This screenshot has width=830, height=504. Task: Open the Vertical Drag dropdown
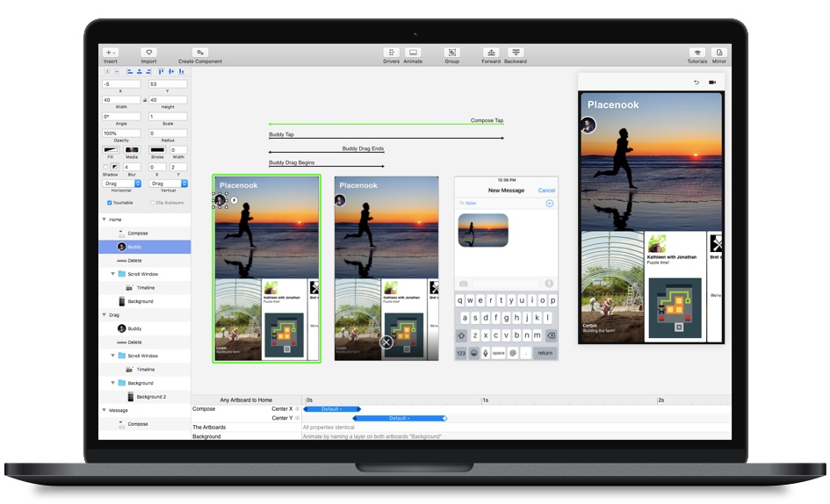point(169,184)
